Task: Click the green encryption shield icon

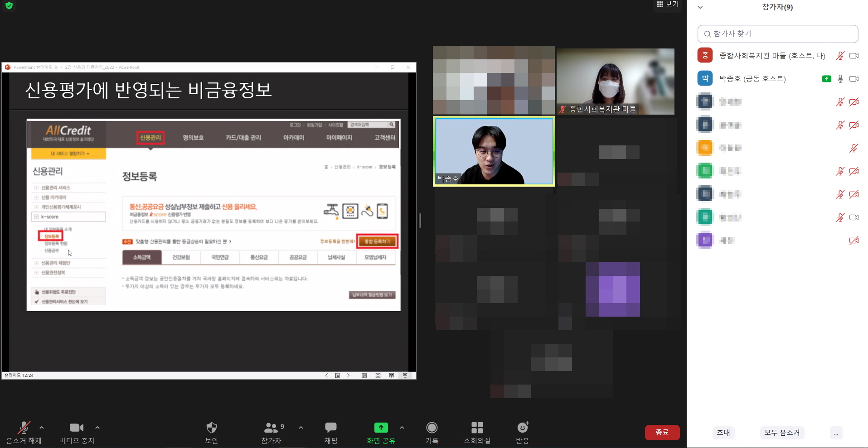Action: (x=9, y=6)
